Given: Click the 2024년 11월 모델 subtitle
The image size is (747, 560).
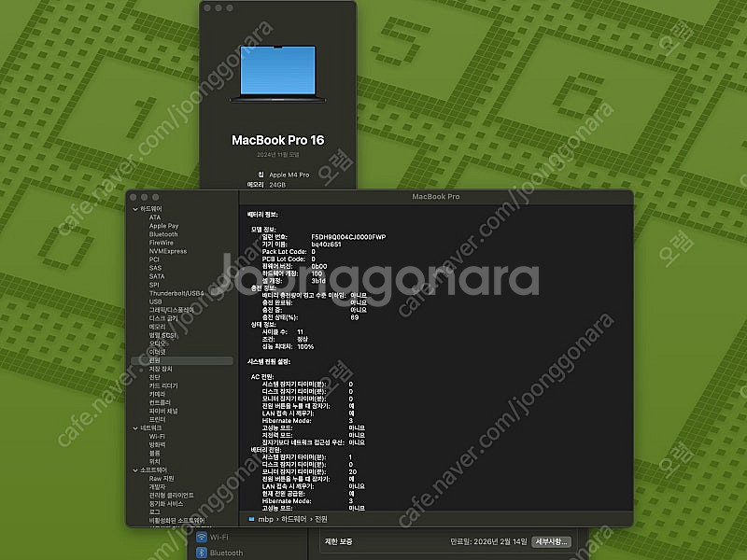Looking at the screenshot, I should (x=278, y=155).
